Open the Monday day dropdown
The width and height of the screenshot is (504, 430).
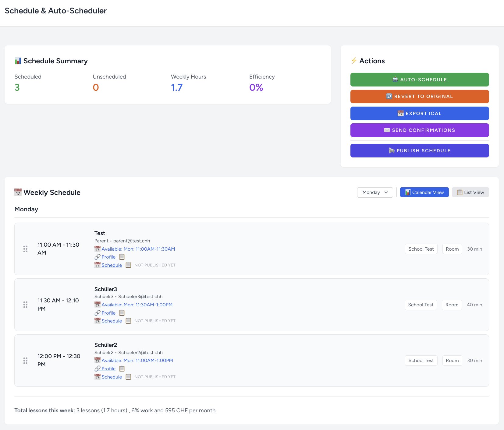click(375, 192)
